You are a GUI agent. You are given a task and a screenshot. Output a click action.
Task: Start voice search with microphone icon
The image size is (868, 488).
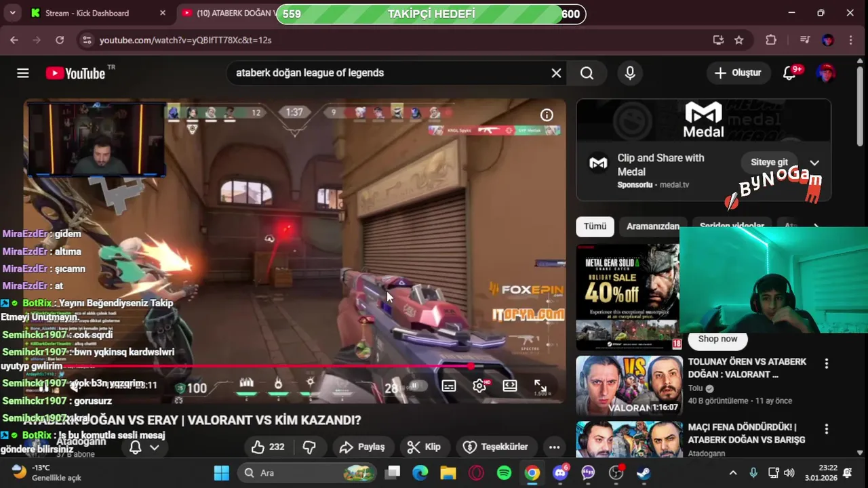[x=630, y=73]
